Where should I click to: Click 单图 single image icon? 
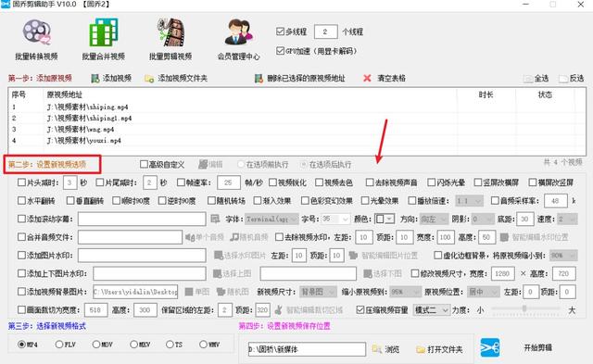click(x=189, y=292)
